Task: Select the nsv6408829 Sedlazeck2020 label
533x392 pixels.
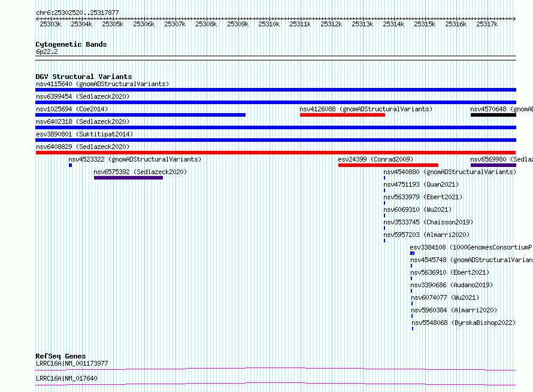Action: tap(83, 147)
